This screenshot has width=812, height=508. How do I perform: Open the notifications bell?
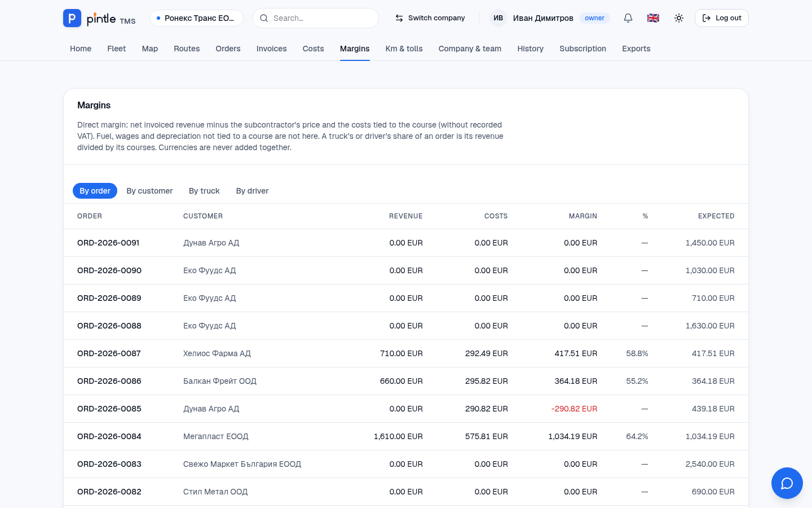click(x=628, y=18)
